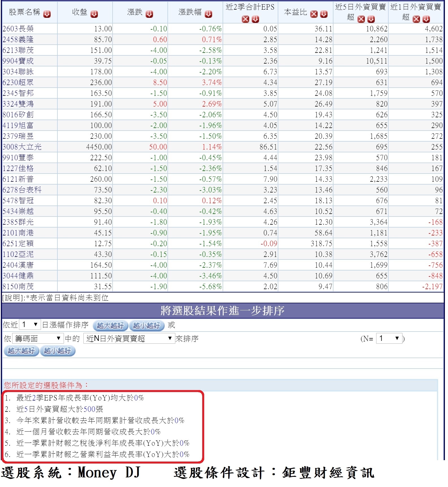
Task: Open stock link 9904寶成
Action: 18,61
